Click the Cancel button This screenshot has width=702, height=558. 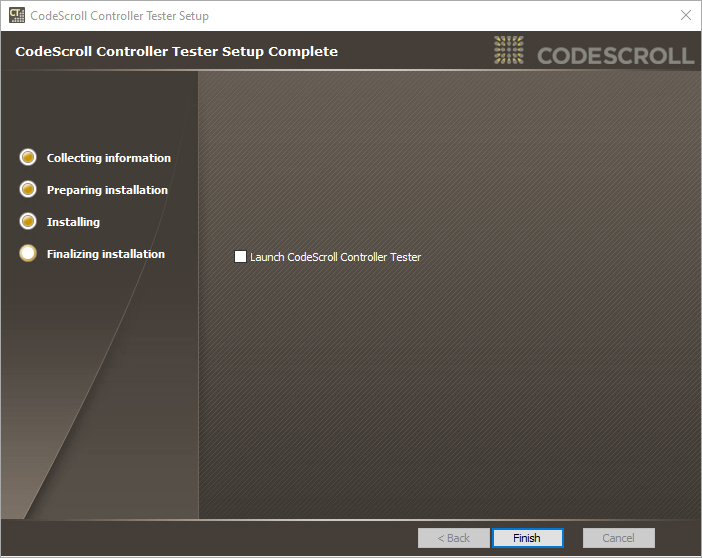(618, 538)
